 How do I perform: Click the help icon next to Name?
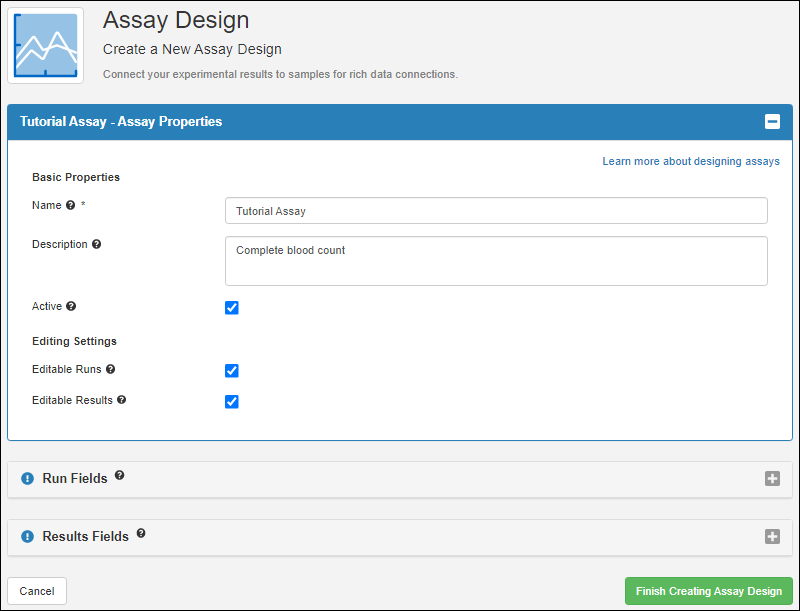point(70,206)
